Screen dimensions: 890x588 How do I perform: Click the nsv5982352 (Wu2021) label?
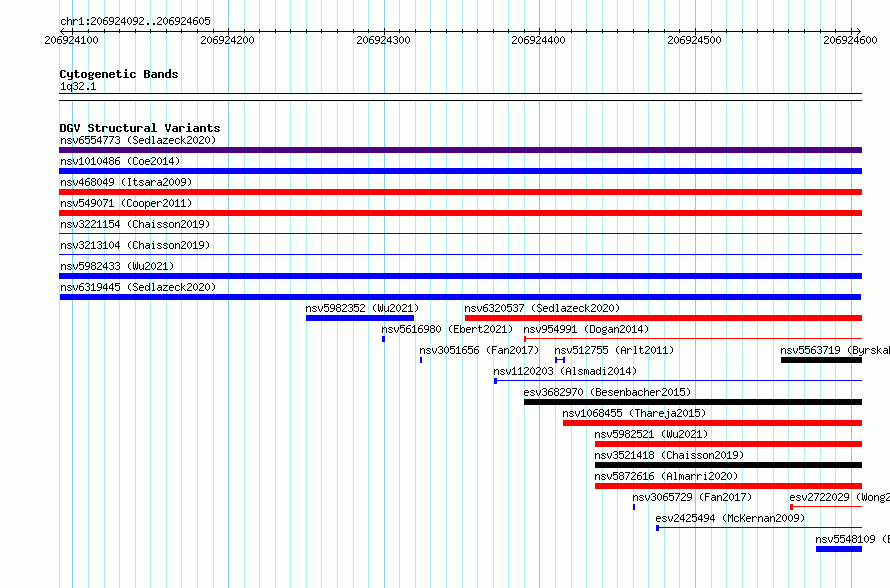coord(362,308)
